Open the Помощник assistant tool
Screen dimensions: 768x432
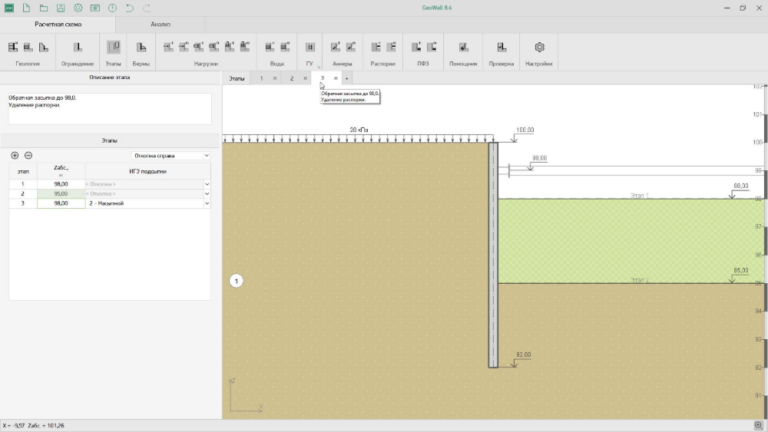click(463, 47)
